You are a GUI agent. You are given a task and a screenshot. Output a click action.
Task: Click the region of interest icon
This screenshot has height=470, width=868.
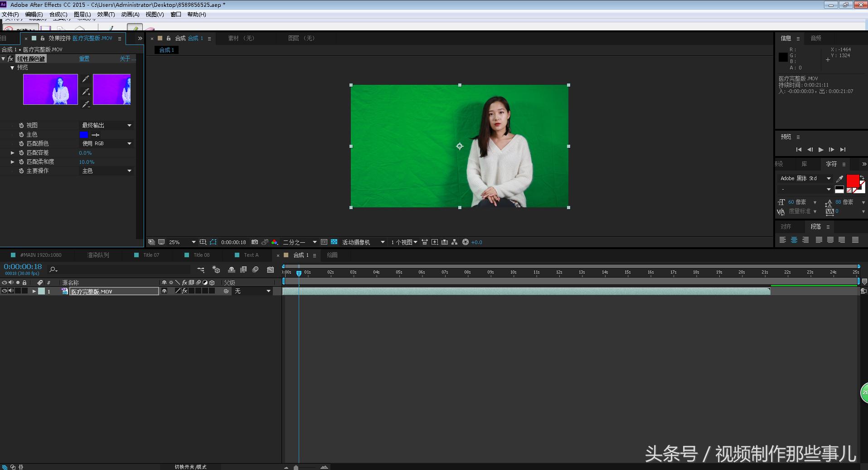[324, 242]
